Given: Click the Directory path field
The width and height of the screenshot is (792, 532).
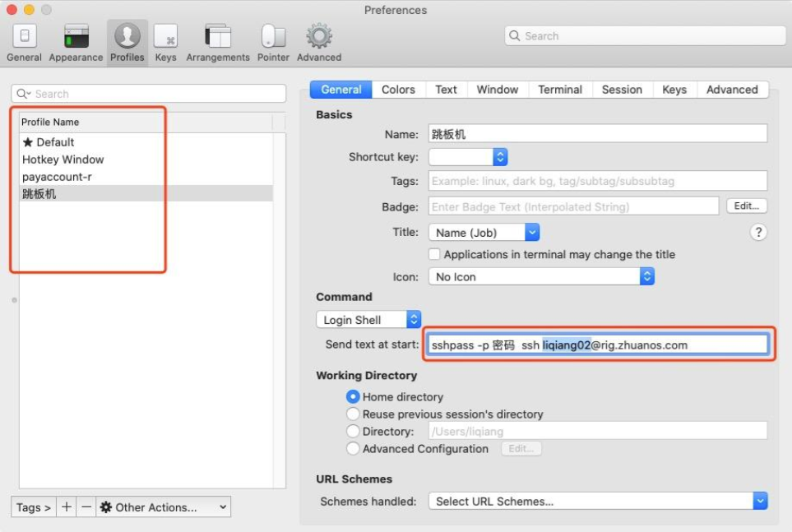Looking at the screenshot, I should pos(598,431).
